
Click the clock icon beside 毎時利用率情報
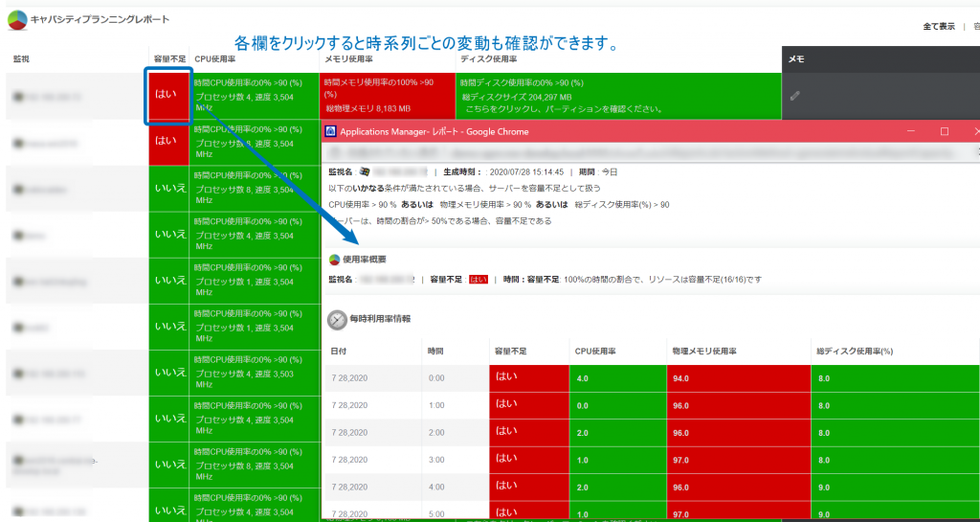[x=337, y=320]
